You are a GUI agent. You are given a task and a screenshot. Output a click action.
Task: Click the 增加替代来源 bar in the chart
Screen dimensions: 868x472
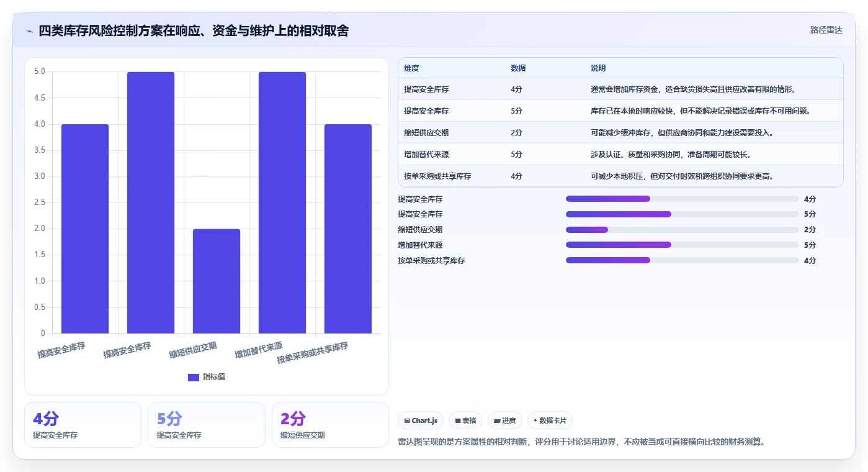[282, 202]
